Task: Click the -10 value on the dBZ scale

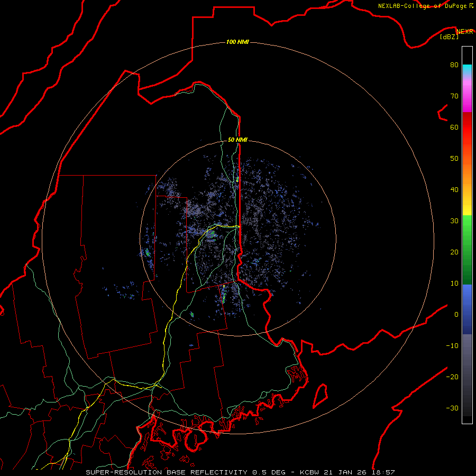Action: (x=452, y=346)
